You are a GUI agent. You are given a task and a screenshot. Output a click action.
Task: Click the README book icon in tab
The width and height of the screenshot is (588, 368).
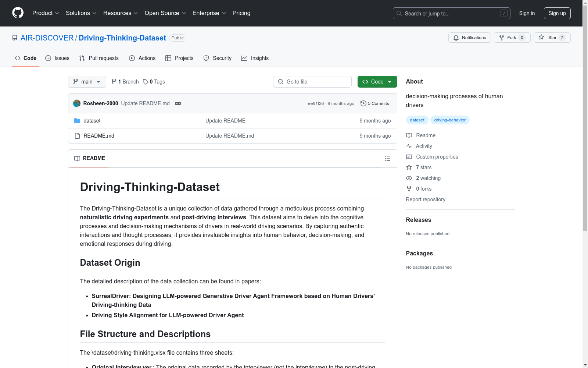(x=77, y=158)
